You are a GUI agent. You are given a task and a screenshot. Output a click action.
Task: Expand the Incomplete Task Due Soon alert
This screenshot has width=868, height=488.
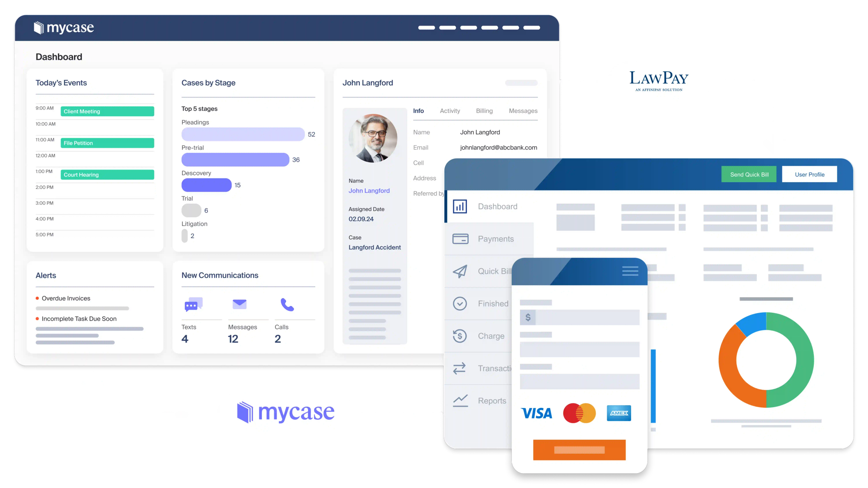[79, 319]
